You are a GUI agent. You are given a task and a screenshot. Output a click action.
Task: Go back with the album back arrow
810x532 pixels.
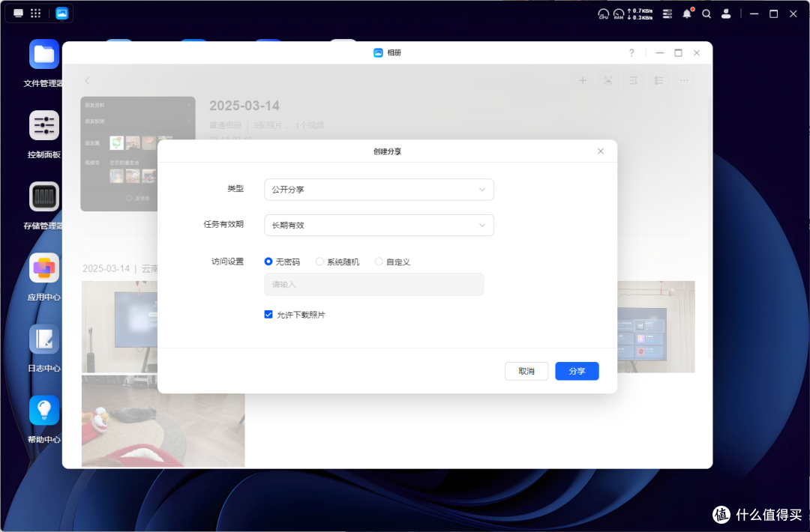[87, 80]
